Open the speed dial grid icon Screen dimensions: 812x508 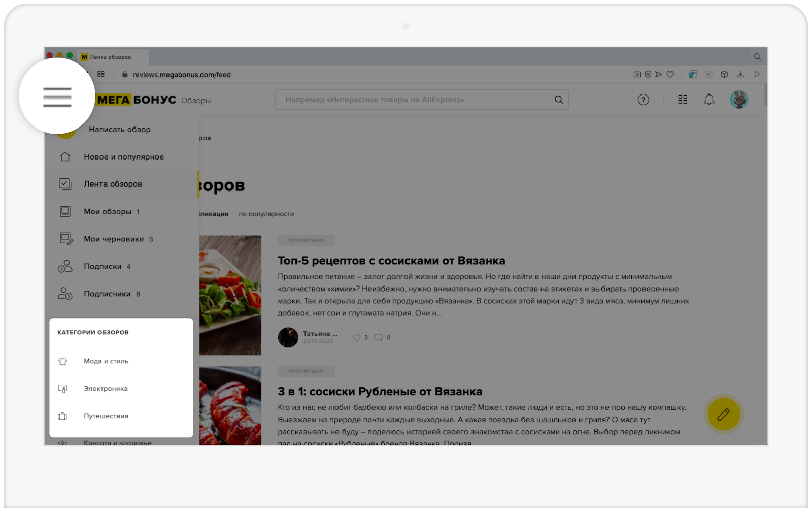(101, 74)
